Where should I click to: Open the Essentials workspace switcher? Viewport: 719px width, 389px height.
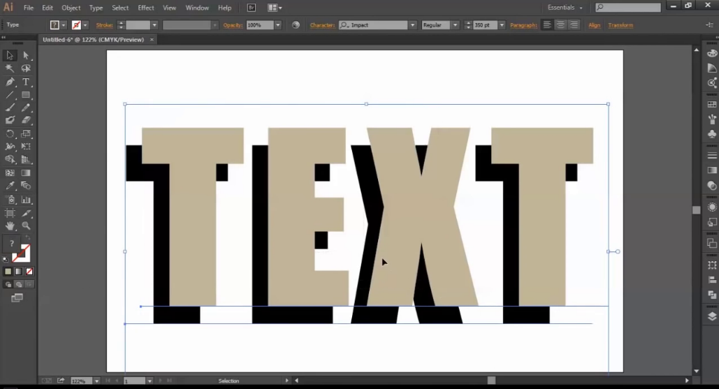tap(565, 8)
